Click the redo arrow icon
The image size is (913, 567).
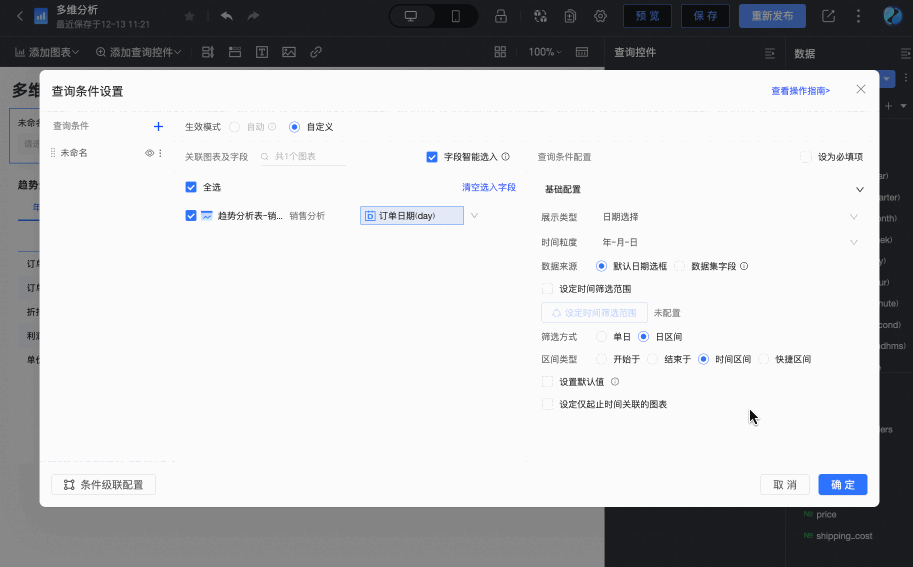point(253,16)
